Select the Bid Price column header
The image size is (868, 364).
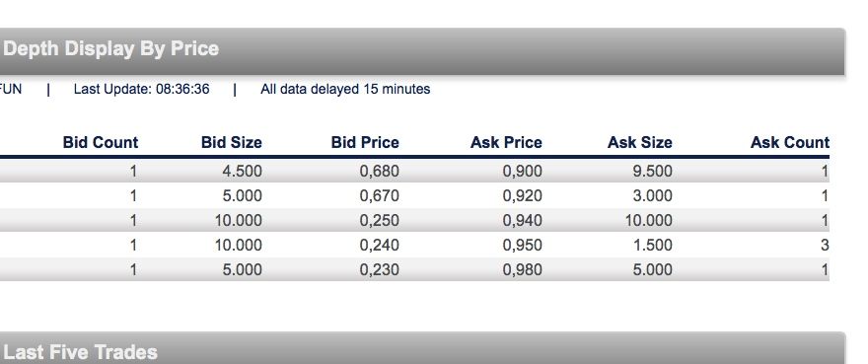tap(365, 142)
